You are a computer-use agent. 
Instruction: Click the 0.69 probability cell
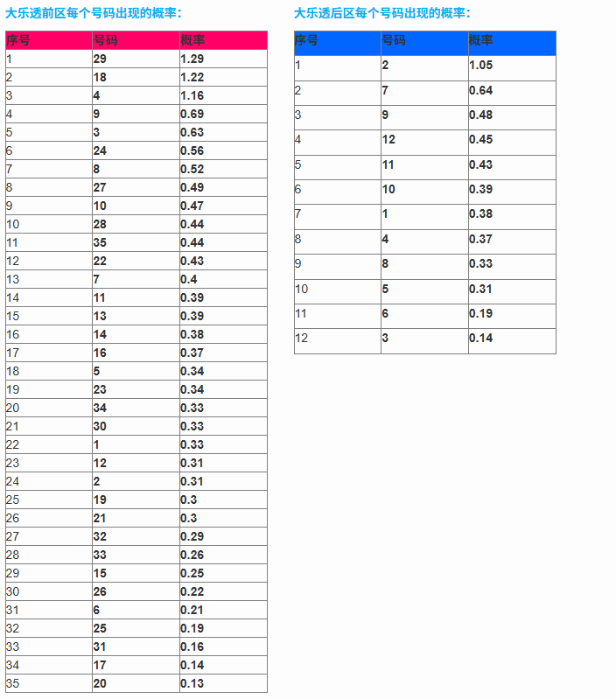click(x=192, y=114)
